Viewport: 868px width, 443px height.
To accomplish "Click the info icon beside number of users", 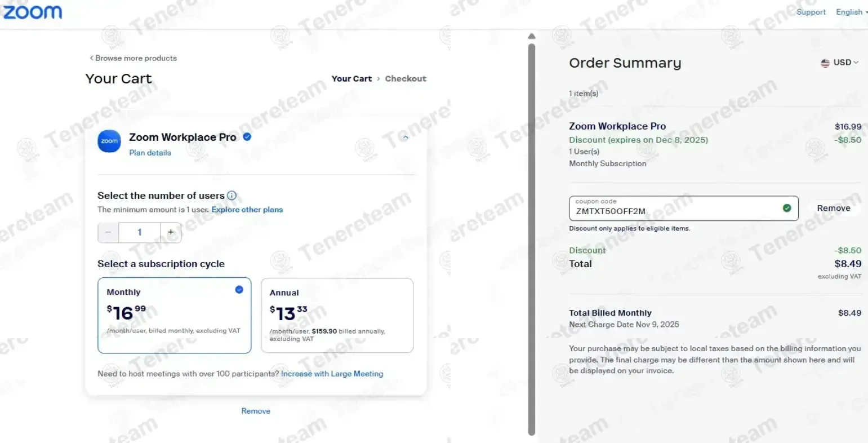I will 232,196.
